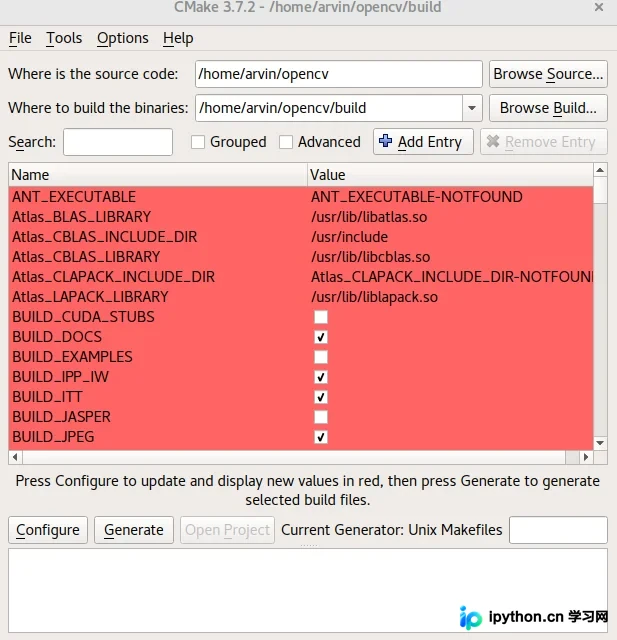This screenshot has height=640, width=617.
Task: Click the Generate button
Action: coord(134,530)
